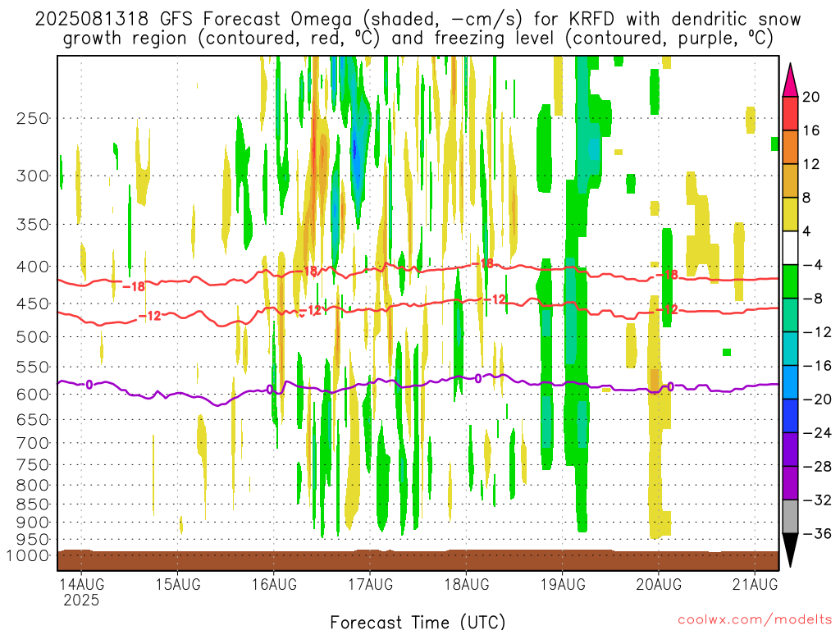Click the gray color swatch between -32 and -36

click(790, 517)
